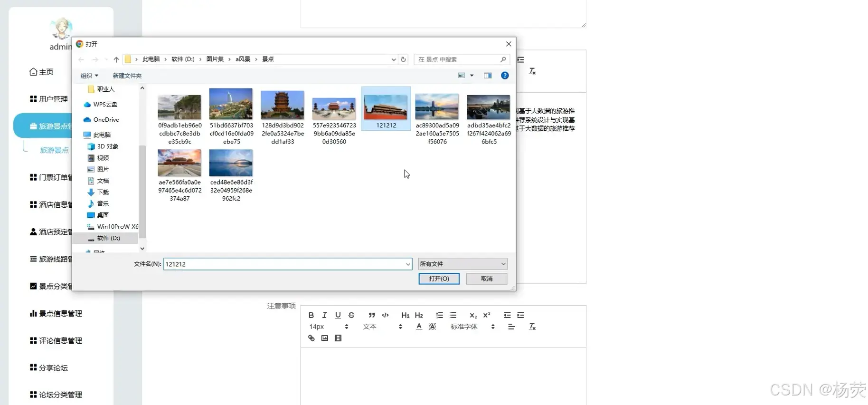Insert an image in the editor
This screenshot has height=405, width=868.
point(324,338)
